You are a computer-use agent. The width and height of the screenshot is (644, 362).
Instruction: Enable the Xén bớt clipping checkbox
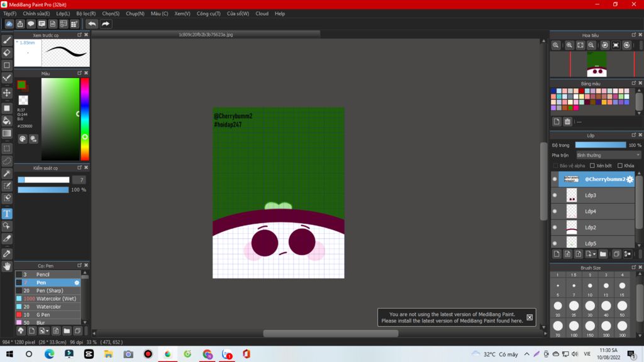(x=592, y=165)
